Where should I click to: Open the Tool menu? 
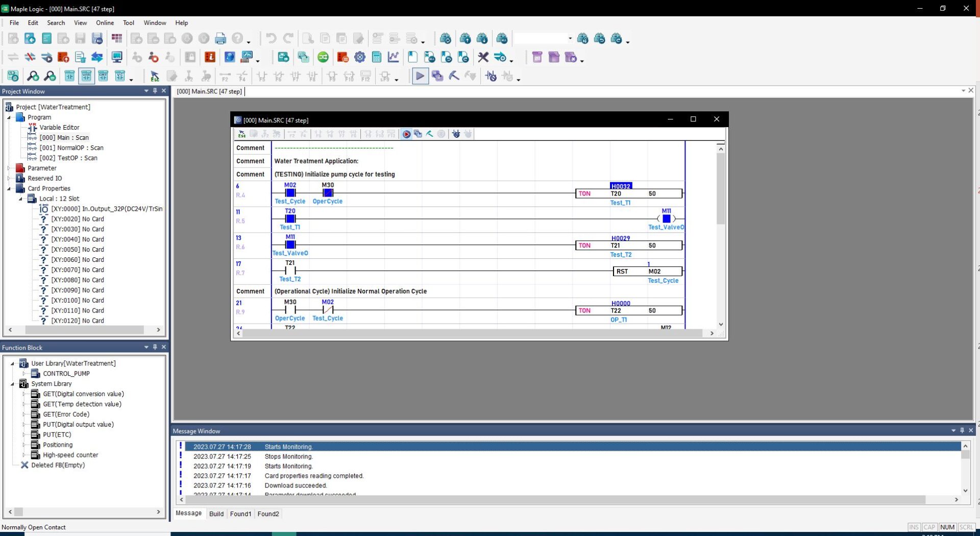[129, 22]
